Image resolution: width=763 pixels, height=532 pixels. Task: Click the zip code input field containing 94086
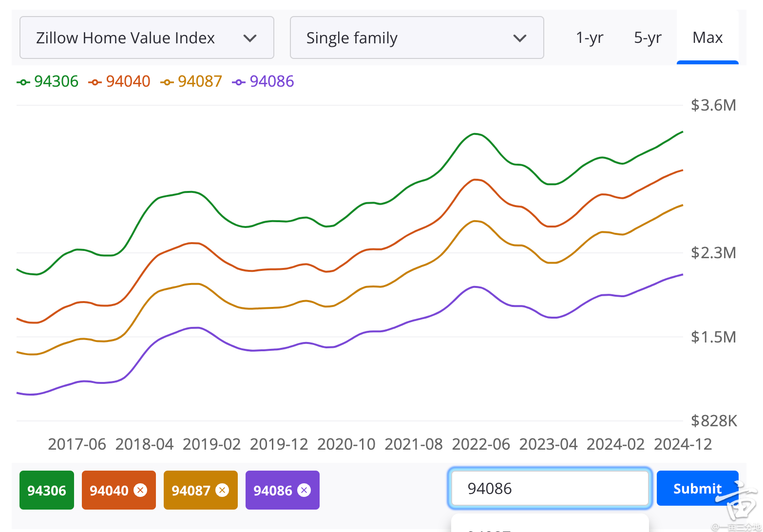click(x=550, y=488)
